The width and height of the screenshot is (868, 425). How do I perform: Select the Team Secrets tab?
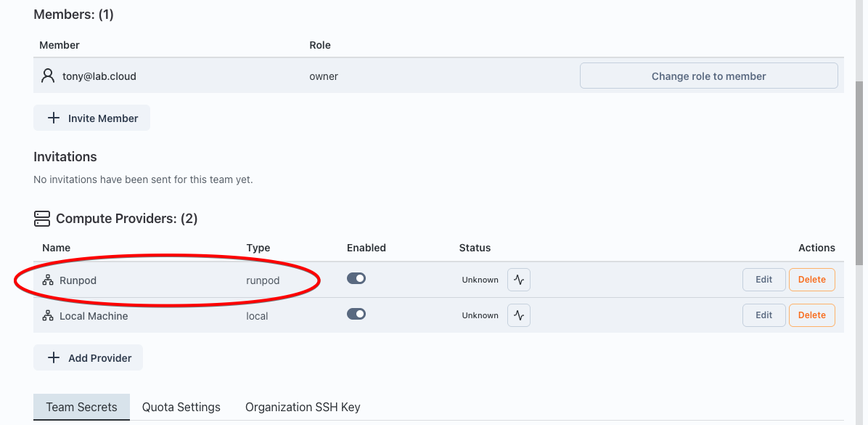coord(81,407)
